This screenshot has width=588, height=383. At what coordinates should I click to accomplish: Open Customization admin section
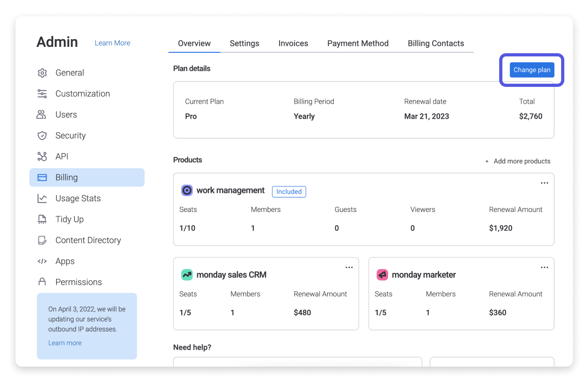(83, 94)
